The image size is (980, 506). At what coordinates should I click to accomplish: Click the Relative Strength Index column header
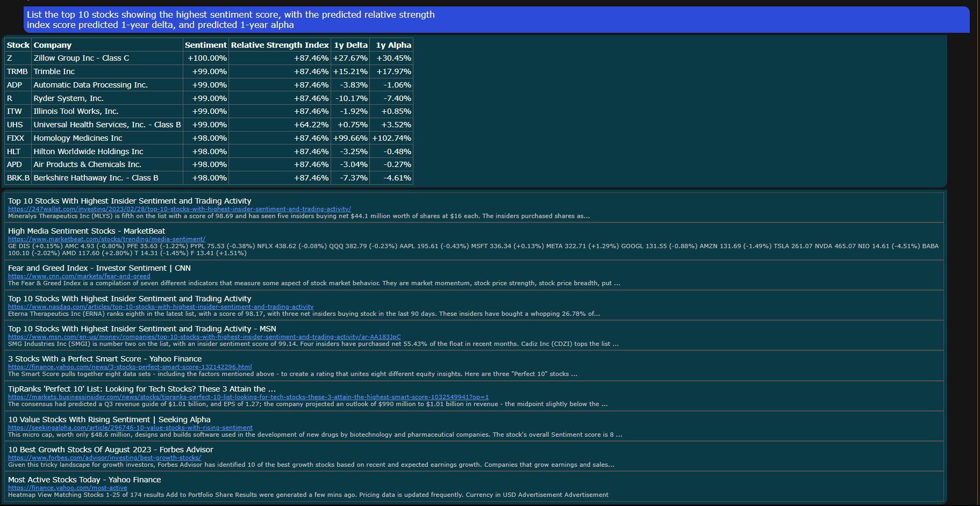click(x=280, y=45)
